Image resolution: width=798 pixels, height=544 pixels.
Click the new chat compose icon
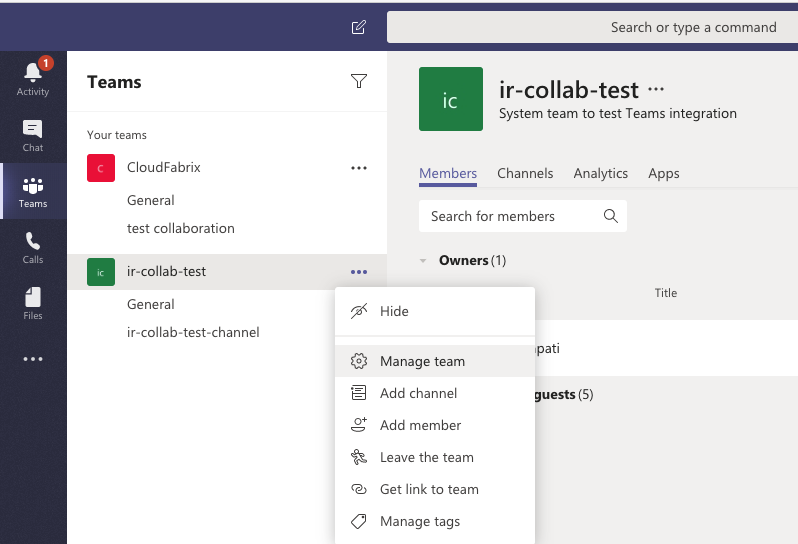359,27
